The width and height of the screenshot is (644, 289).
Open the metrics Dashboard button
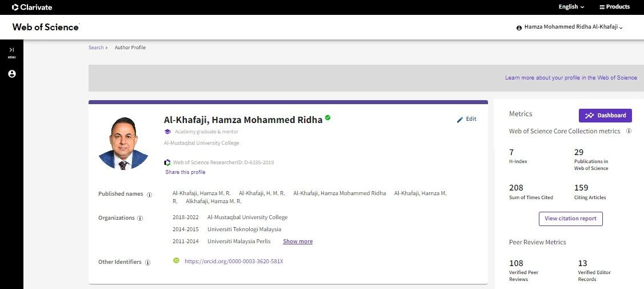[x=605, y=115]
